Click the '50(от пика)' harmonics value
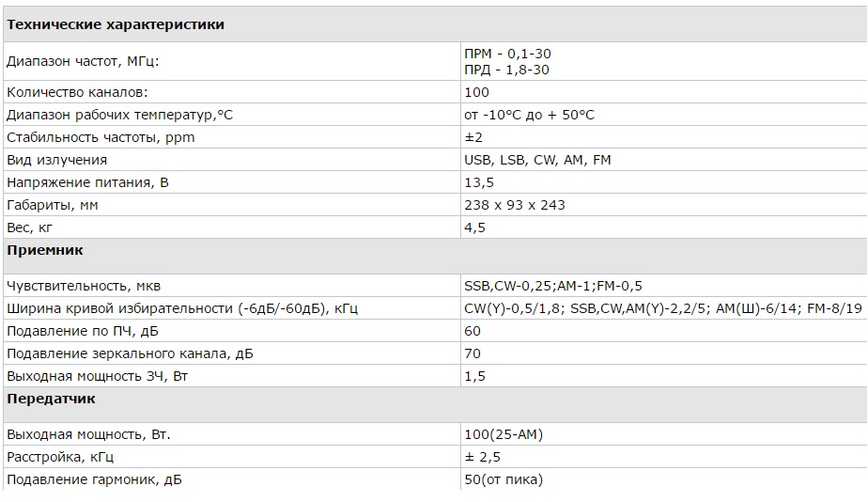The height and width of the screenshot is (502, 868). pyautogui.click(x=504, y=479)
